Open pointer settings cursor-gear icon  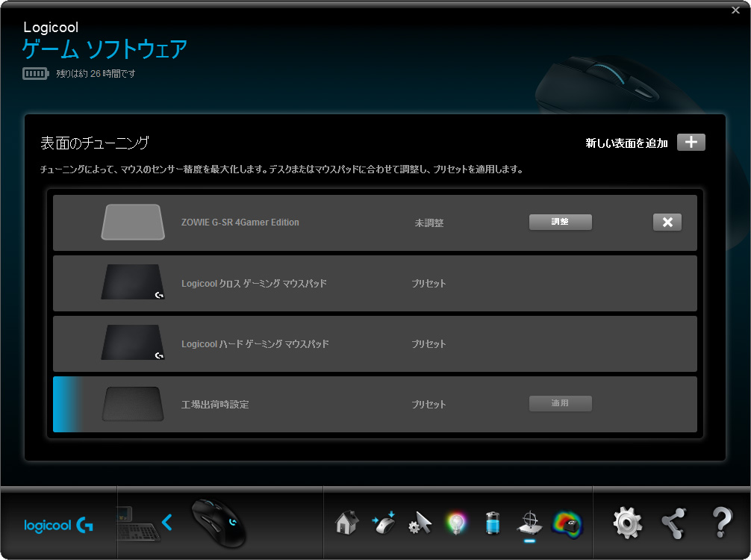tap(420, 523)
